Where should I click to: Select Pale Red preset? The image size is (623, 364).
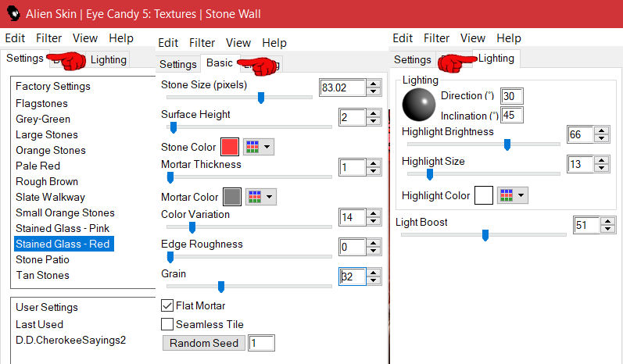[38, 166]
